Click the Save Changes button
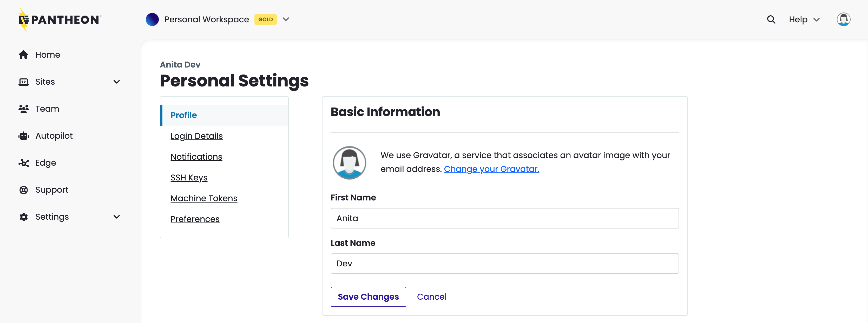Screen dimensions: 868x323 click(368, 297)
